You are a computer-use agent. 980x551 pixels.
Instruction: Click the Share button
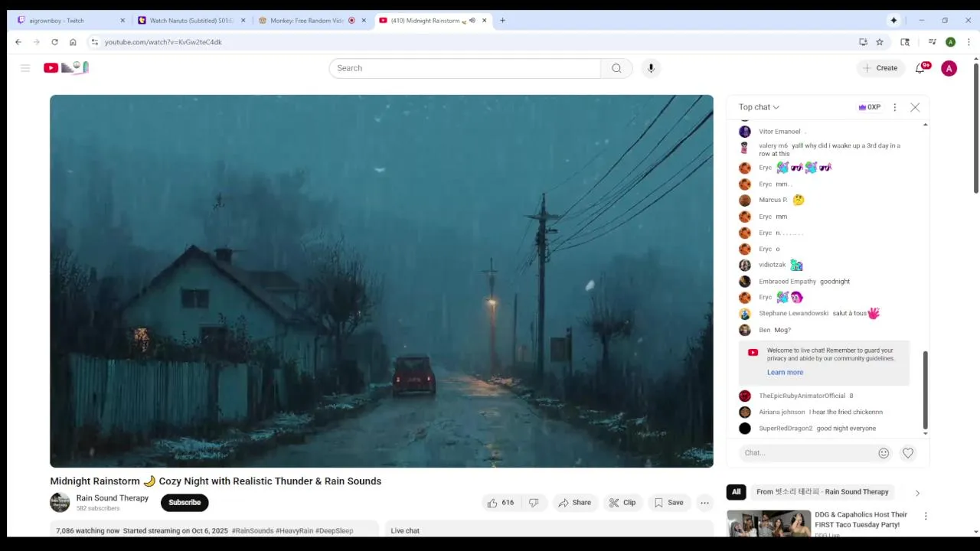point(574,503)
